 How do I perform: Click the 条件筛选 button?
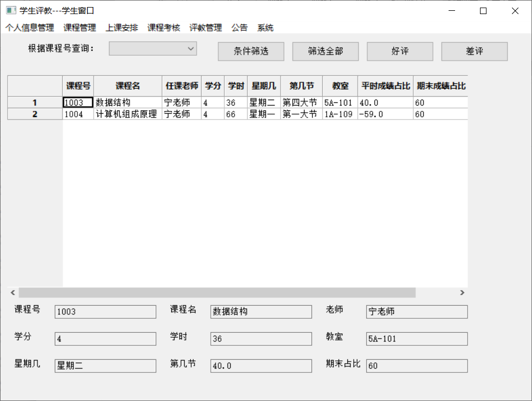[x=251, y=51]
